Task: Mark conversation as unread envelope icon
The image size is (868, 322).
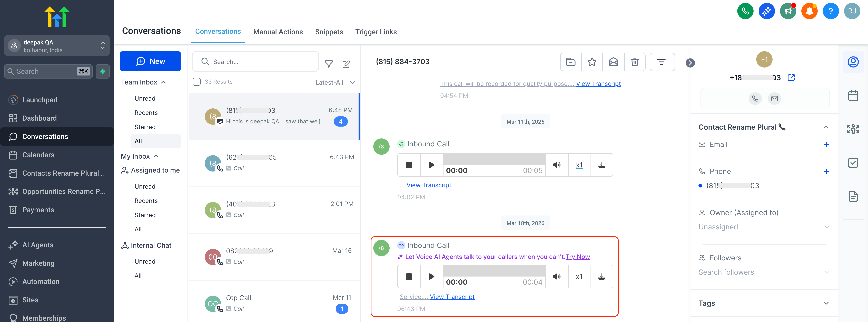Action: [613, 62]
